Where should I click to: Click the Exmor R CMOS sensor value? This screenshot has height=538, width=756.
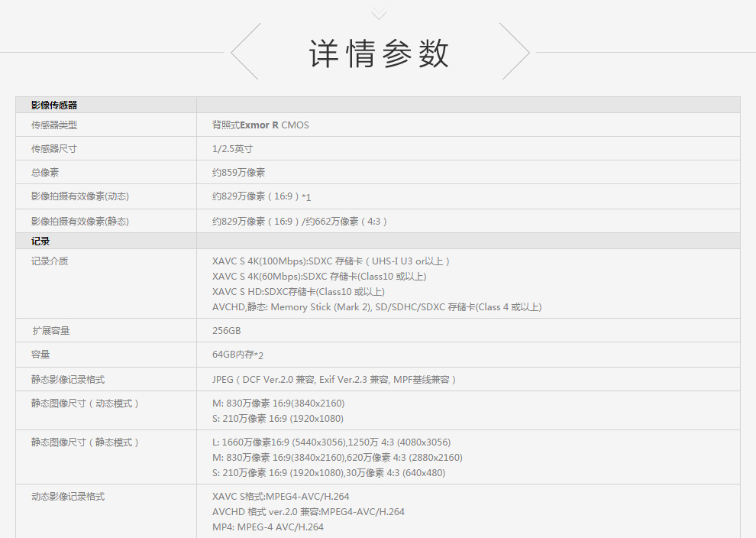260,125
